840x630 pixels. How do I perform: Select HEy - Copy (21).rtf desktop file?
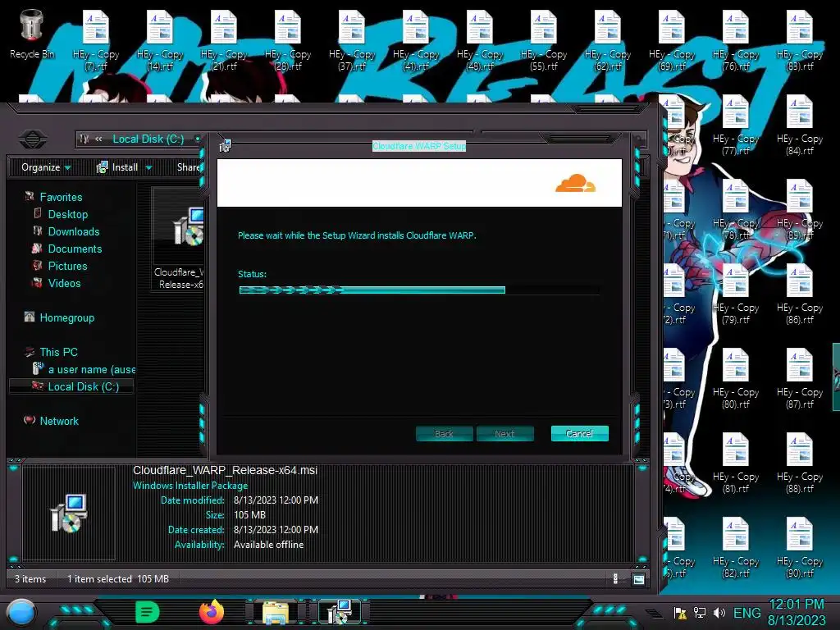(x=224, y=42)
